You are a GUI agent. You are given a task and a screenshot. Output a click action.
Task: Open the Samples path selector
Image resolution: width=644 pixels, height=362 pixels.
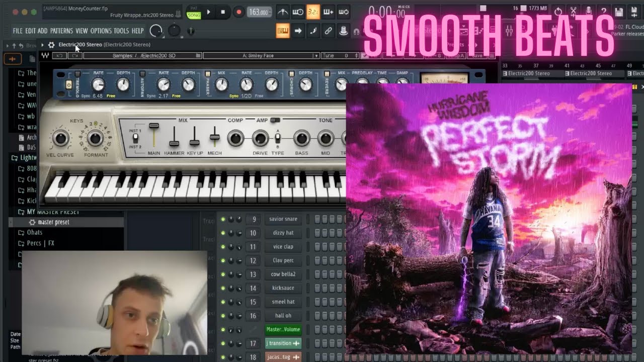point(142,56)
